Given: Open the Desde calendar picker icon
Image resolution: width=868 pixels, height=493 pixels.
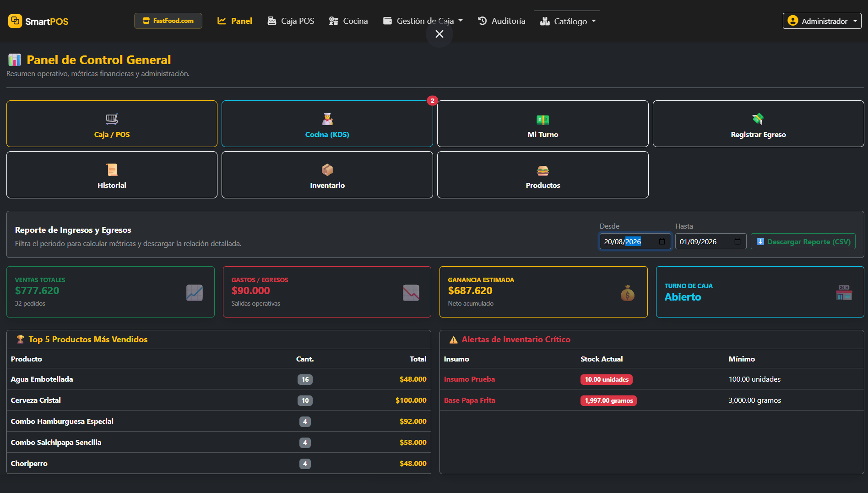Looking at the screenshot, I should (662, 241).
